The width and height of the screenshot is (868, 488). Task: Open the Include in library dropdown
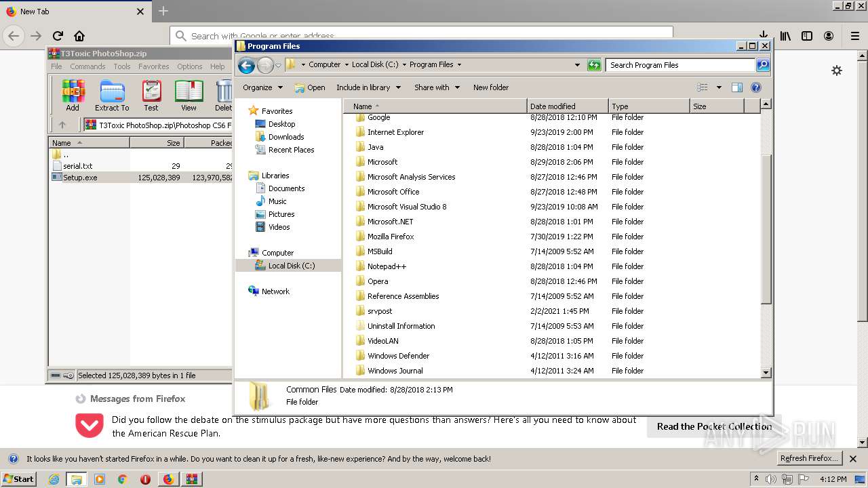pos(368,87)
